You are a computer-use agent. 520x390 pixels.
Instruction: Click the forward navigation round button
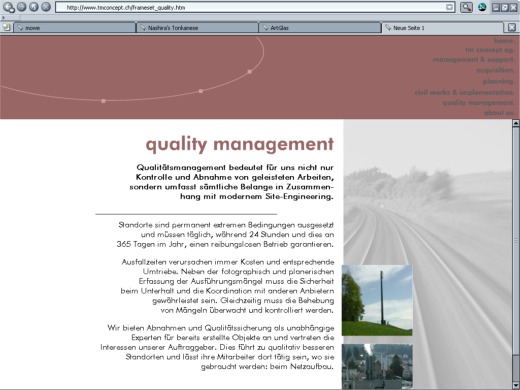[x=21, y=7]
